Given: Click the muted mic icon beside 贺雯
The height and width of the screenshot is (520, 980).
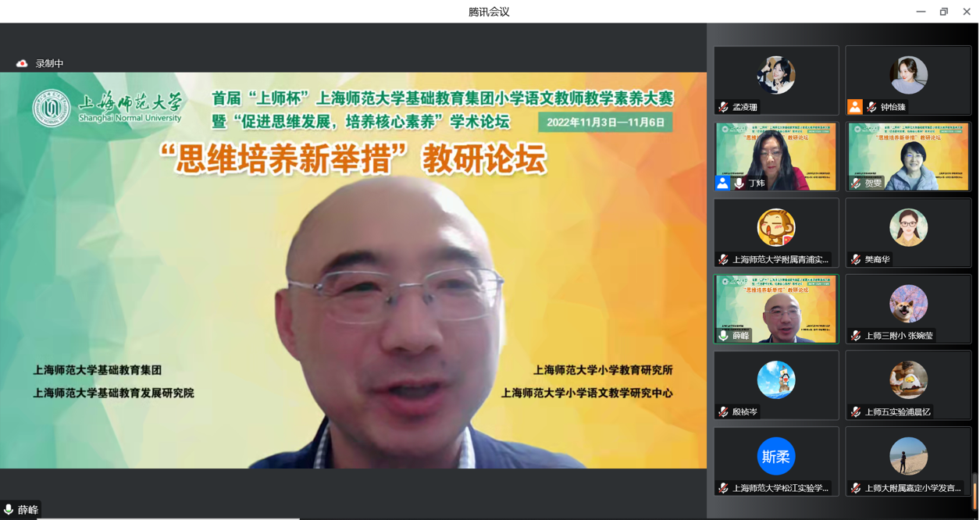Looking at the screenshot, I should click(856, 183).
